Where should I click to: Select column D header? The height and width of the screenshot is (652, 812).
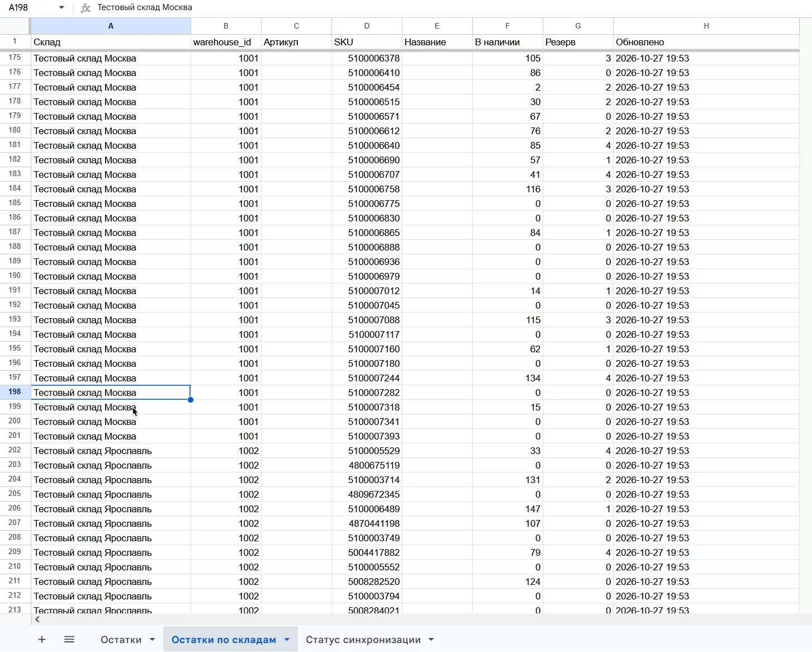[x=367, y=26]
